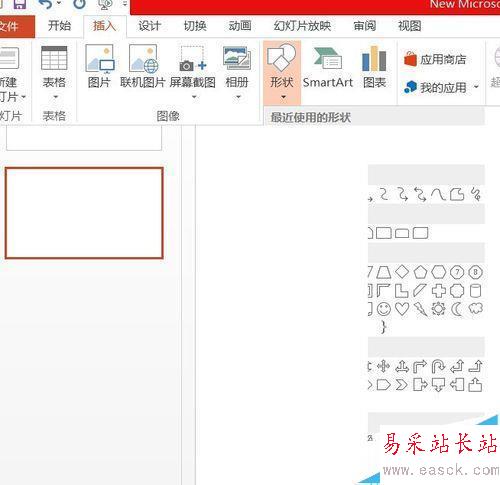The image size is (500, 485).
Task: Select the regular pentagon shape
Action: coord(420,272)
